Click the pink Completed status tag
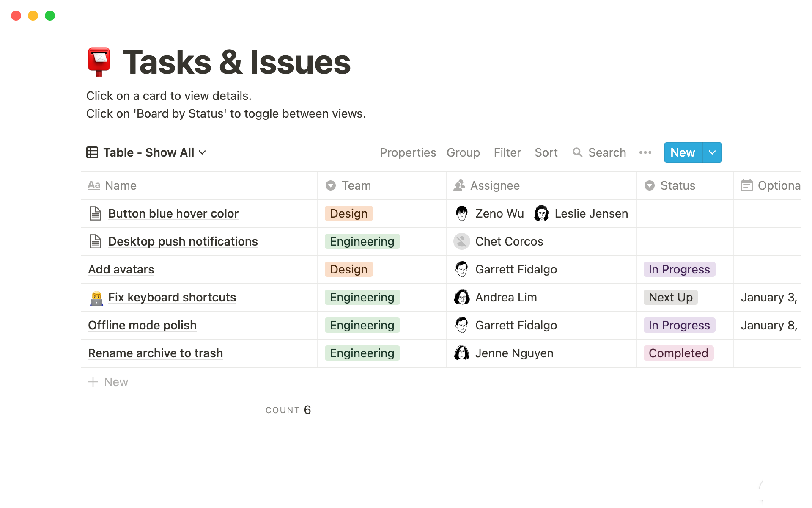 [678, 353]
